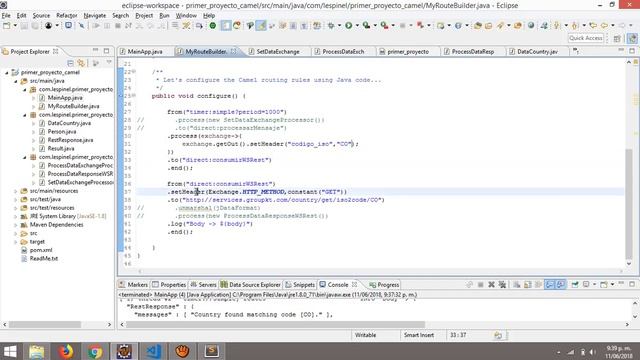Click the Windows Start button
The height and width of the screenshot is (360, 640).
coord(10,351)
